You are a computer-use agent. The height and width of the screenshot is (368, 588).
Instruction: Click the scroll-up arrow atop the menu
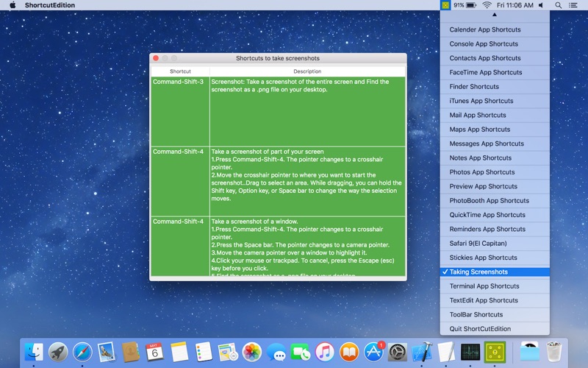coord(495,15)
